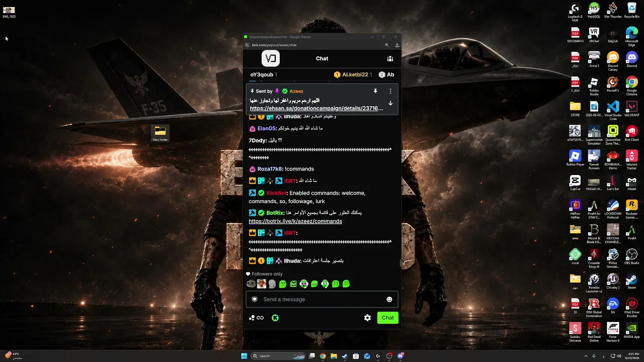Open chat settings gear icon

point(368,318)
